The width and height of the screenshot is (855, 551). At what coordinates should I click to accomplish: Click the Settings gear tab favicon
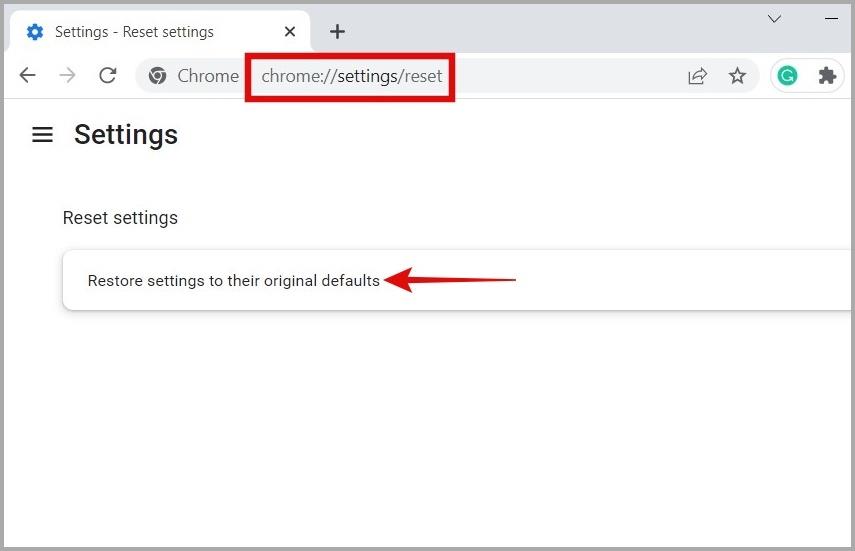tap(35, 32)
